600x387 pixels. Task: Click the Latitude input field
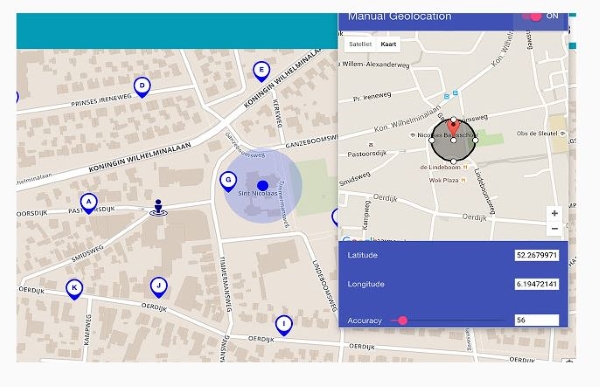pos(536,255)
